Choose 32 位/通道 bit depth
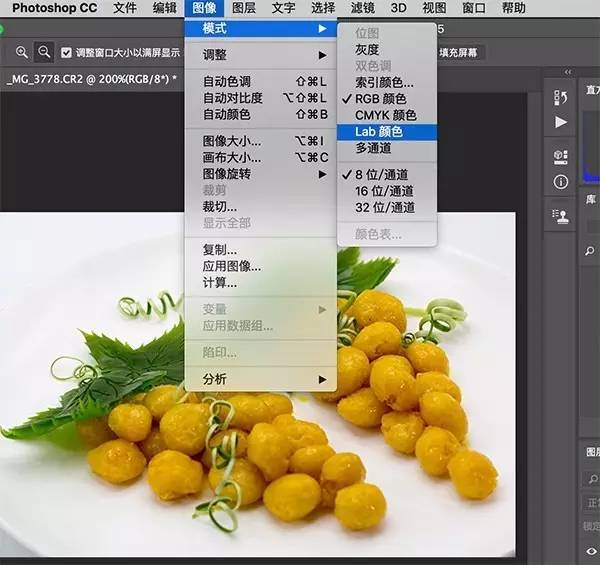The image size is (600, 565). (x=387, y=208)
